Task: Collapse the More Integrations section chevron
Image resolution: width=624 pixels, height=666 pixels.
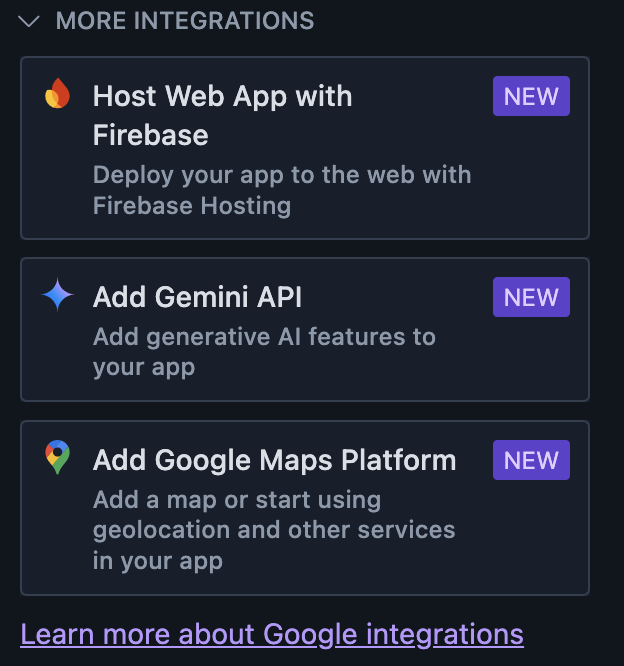Action: [29, 21]
